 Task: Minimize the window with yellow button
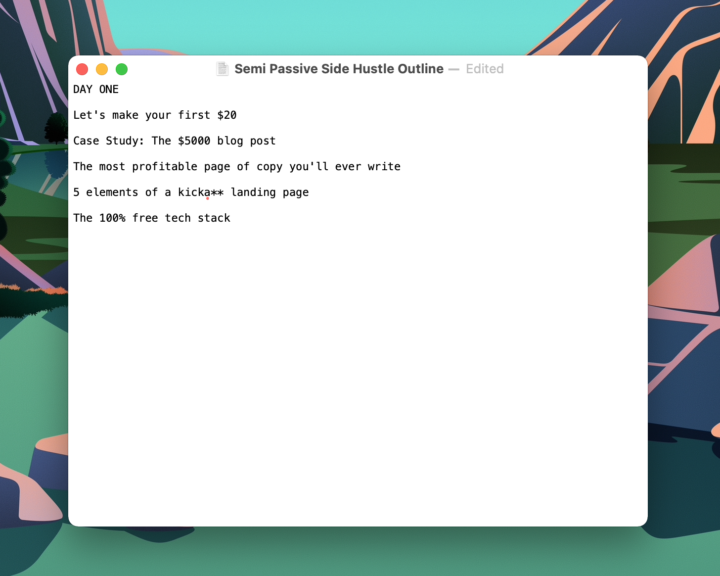[102, 69]
